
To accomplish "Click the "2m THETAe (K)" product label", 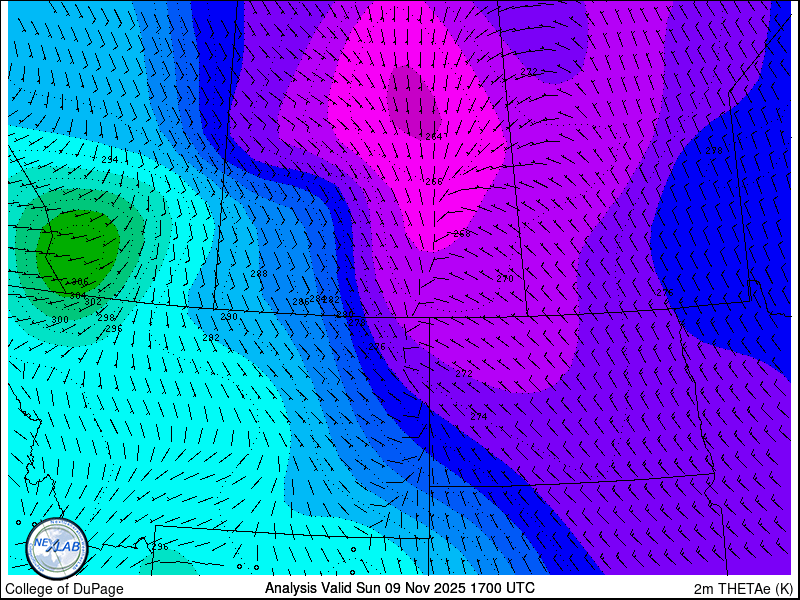I will (743, 588).
